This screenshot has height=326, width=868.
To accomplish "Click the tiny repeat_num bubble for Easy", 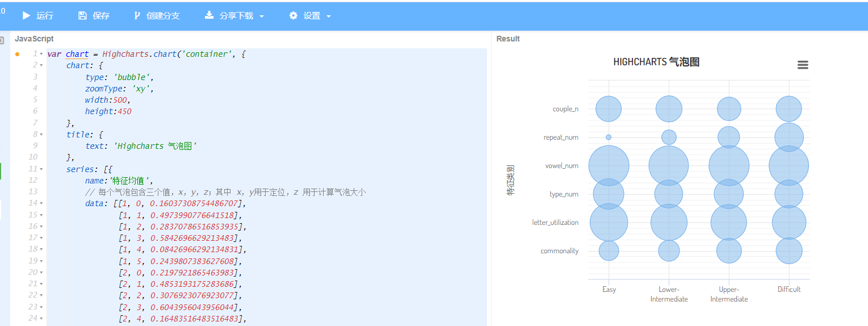I will point(609,137).
